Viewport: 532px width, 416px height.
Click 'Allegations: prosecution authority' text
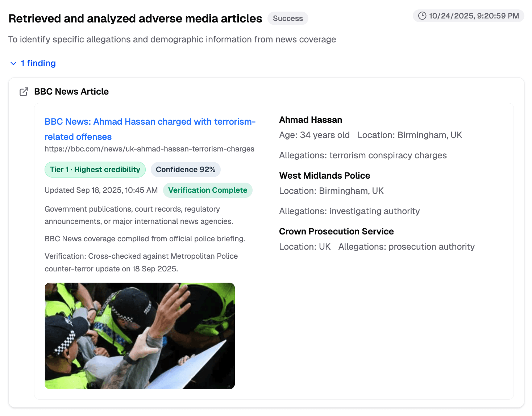point(407,247)
